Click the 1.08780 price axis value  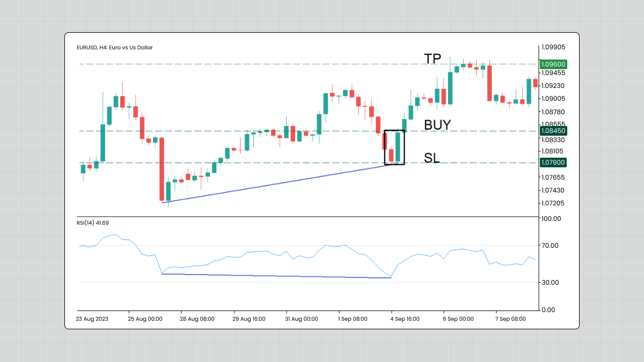tap(554, 112)
